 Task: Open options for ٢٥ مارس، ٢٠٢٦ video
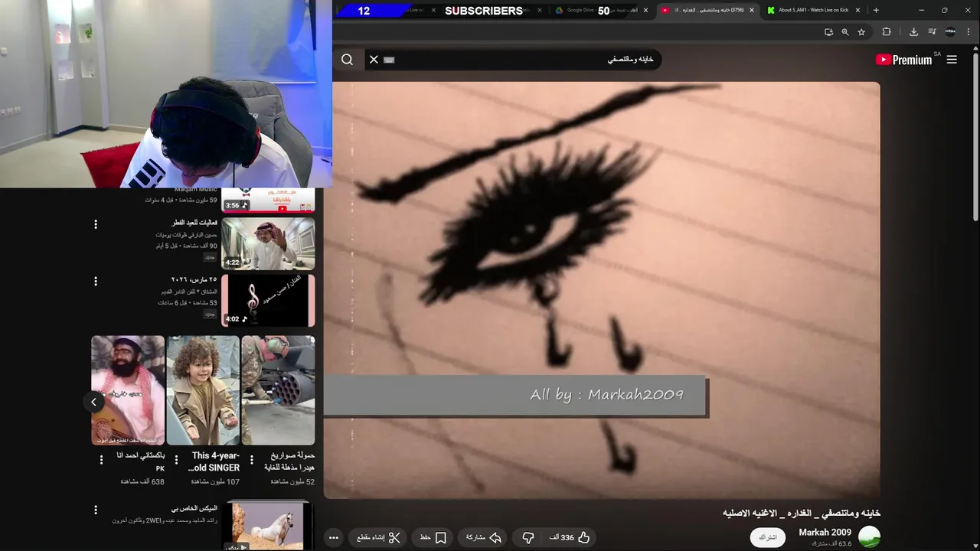(x=96, y=281)
